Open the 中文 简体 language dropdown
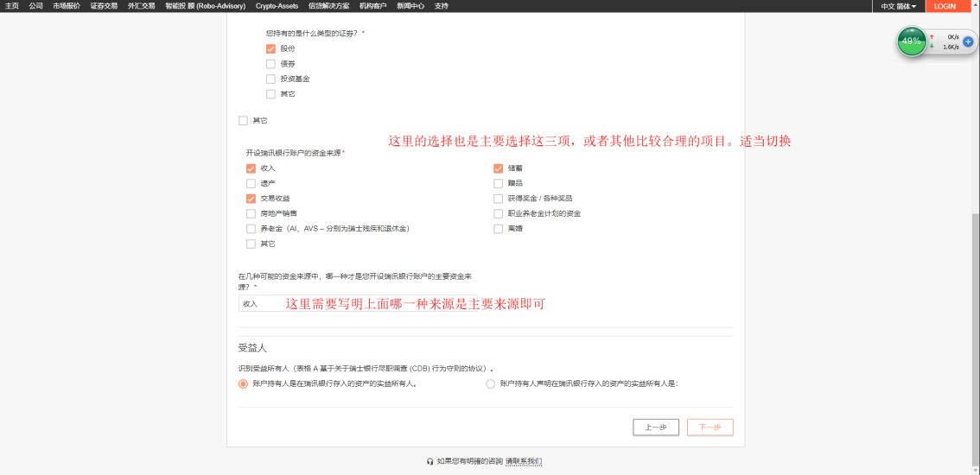This screenshot has width=980, height=475. pos(898,6)
